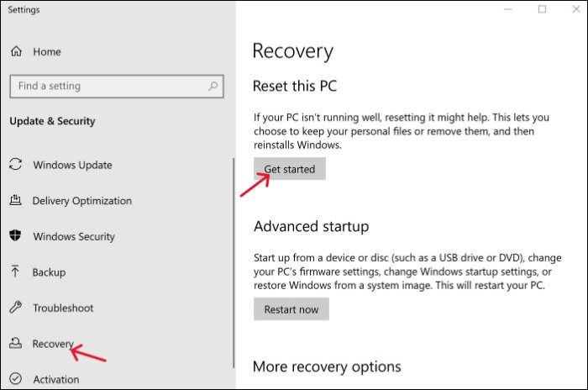The height and width of the screenshot is (390, 588).
Task: Click the Home icon in sidebar
Action: coord(16,52)
